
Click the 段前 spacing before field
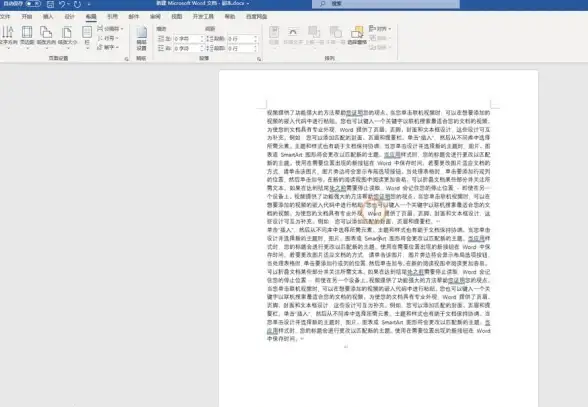click(x=243, y=39)
